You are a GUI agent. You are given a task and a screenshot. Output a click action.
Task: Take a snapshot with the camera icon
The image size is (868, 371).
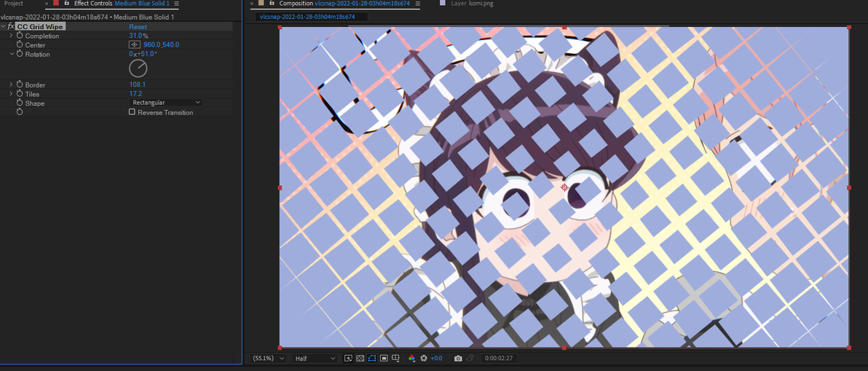458,359
